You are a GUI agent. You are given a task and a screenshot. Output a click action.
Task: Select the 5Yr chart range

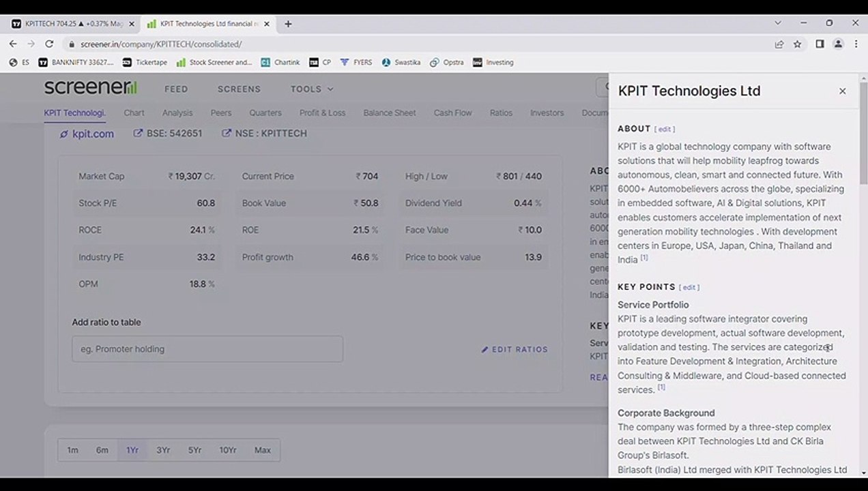pos(194,450)
